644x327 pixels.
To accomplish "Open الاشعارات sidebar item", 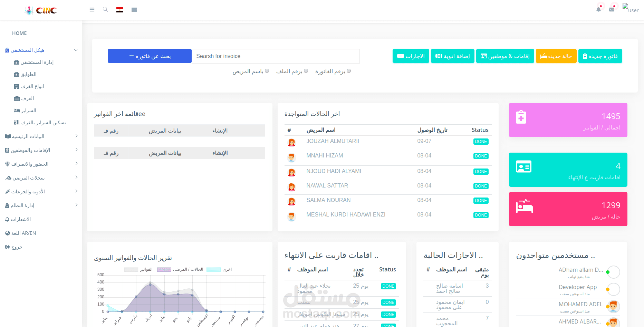I will (18, 219).
